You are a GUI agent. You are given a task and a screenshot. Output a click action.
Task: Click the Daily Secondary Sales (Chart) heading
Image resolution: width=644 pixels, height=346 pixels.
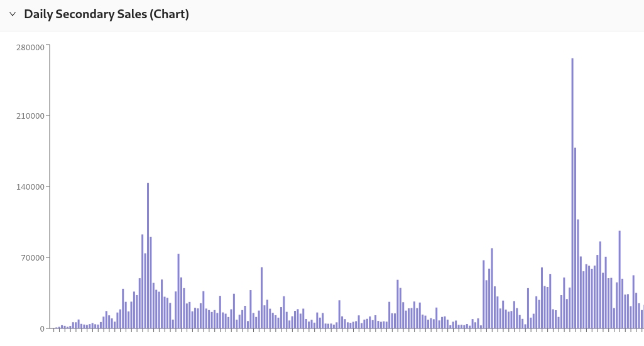[x=106, y=14]
